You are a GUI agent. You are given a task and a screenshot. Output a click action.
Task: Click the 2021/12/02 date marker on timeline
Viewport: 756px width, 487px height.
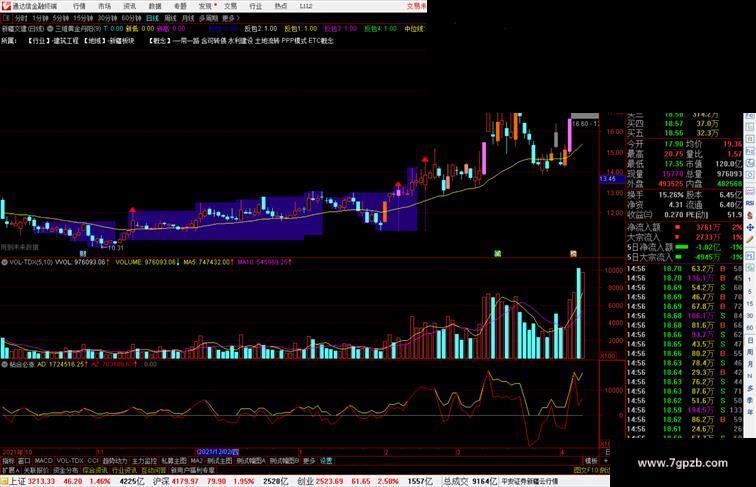[x=218, y=452]
